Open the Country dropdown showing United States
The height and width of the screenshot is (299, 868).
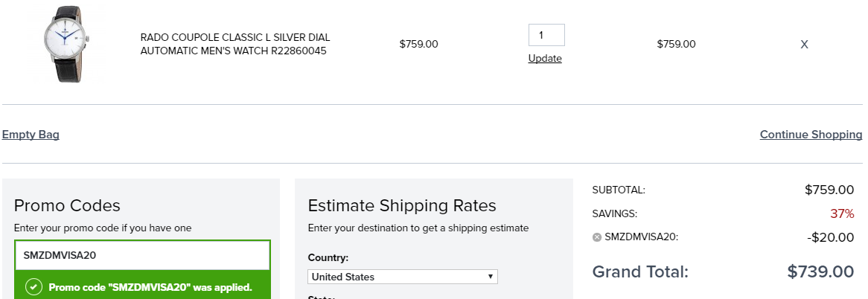(403, 277)
